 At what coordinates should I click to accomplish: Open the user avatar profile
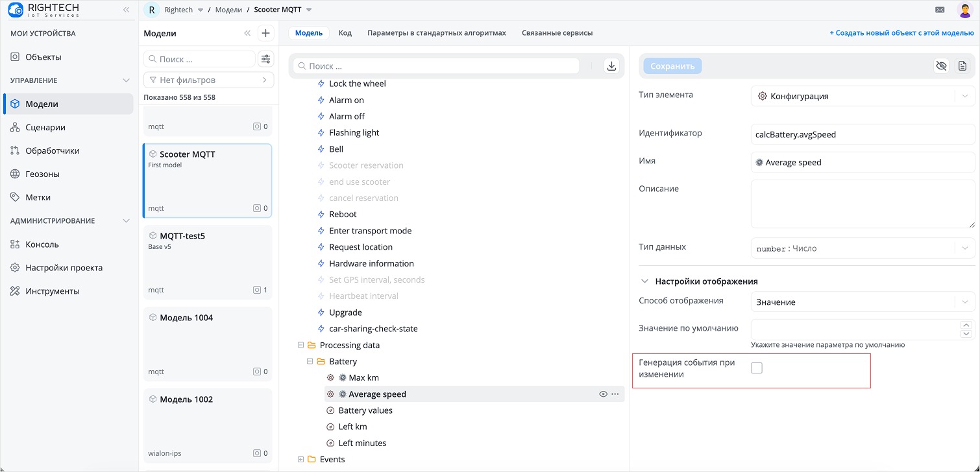[964, 10]
